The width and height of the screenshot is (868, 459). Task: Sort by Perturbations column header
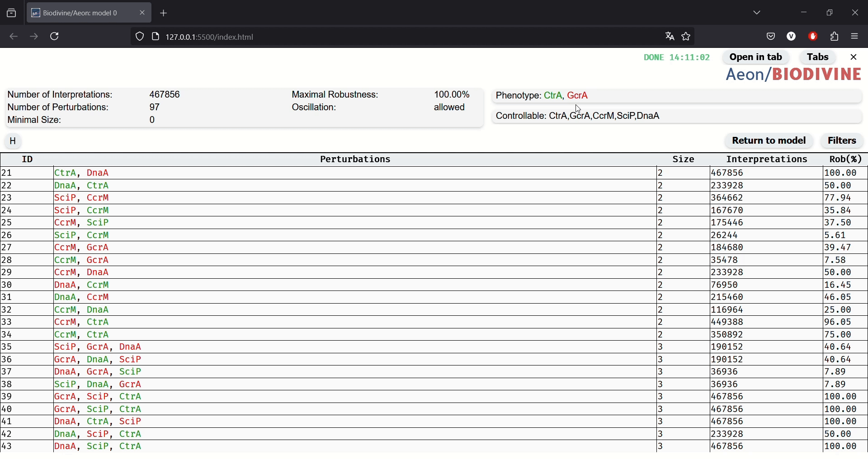point(355,159)
